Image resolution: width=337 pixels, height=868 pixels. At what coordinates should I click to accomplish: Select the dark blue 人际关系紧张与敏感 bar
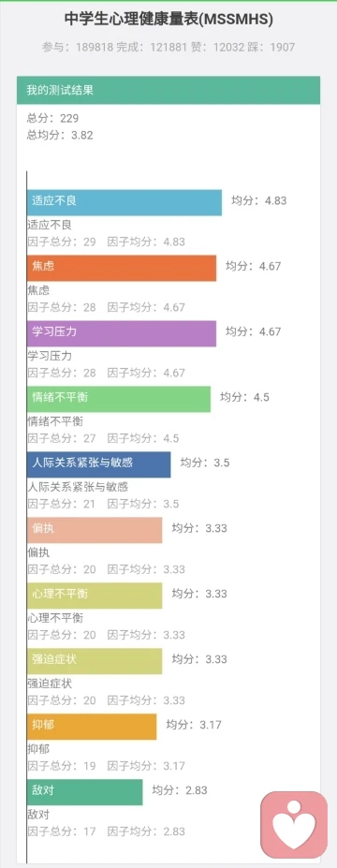pos(99,463)
